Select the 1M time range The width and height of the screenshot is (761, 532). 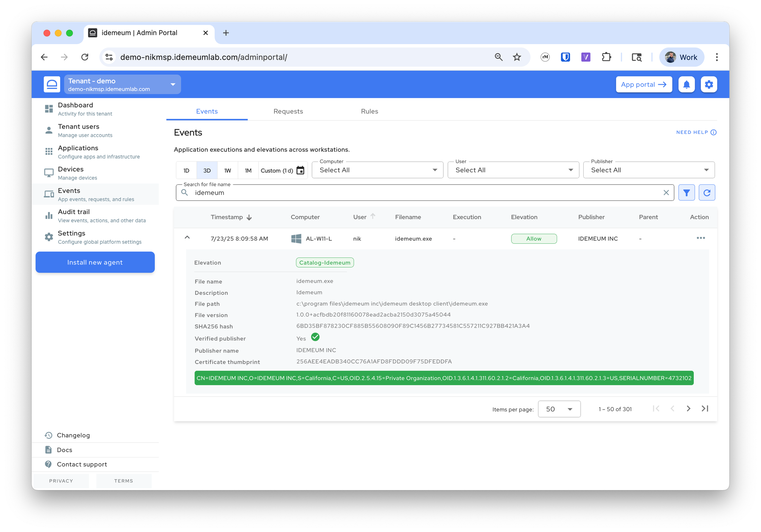tap(248, 170)
